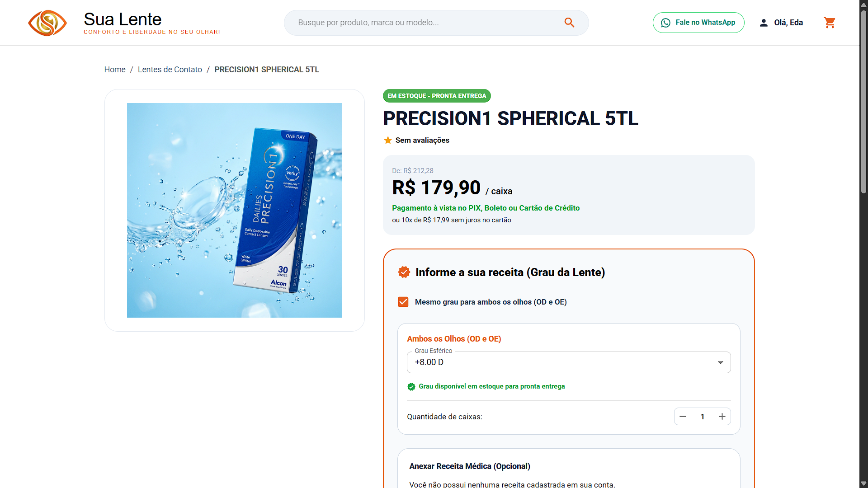Click the Sem avaliações text
This screenshot has height=488, width=868.
point(422,140)
